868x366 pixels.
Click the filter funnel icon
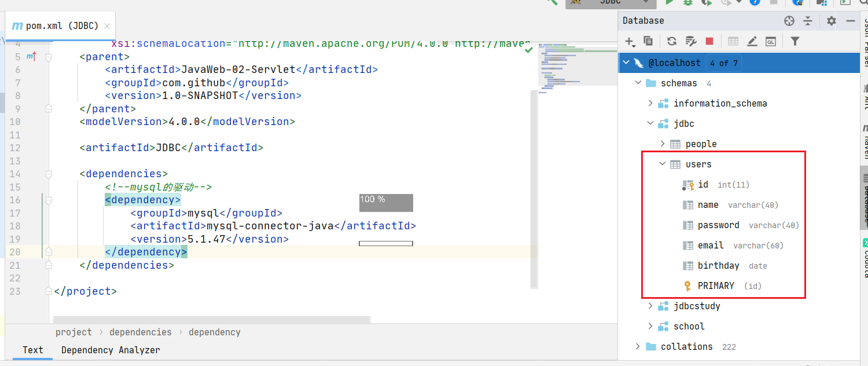click(795, 41)
